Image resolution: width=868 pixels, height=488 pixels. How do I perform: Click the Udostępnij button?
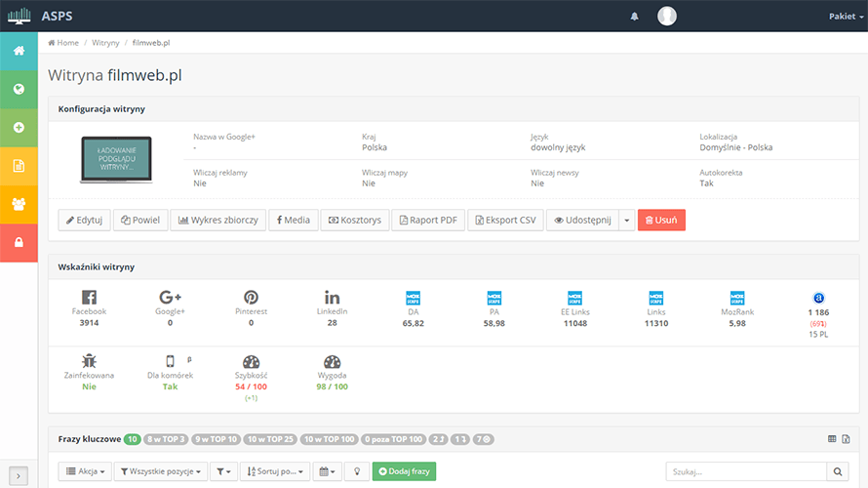click(583, 220)
